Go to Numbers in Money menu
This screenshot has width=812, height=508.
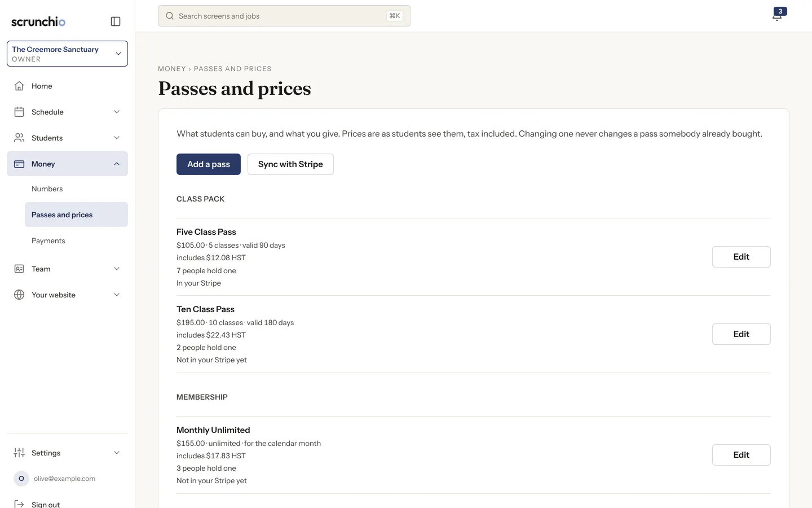[76, 189]
